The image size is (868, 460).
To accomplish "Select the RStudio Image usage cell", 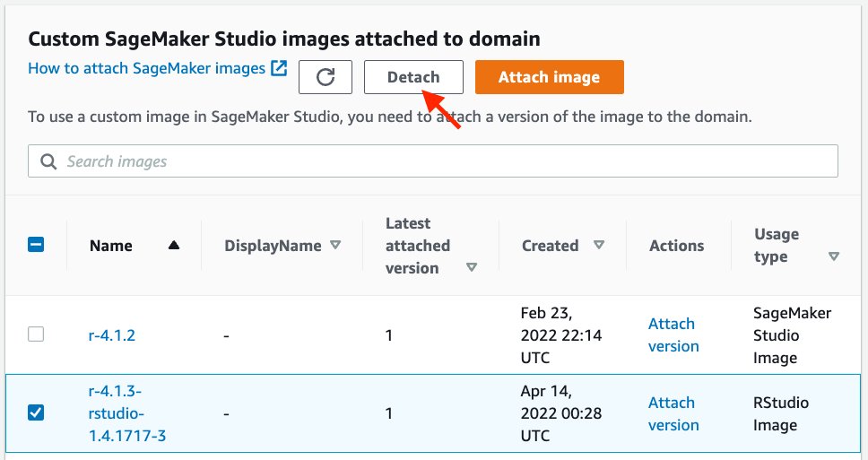I will [781, 413].
